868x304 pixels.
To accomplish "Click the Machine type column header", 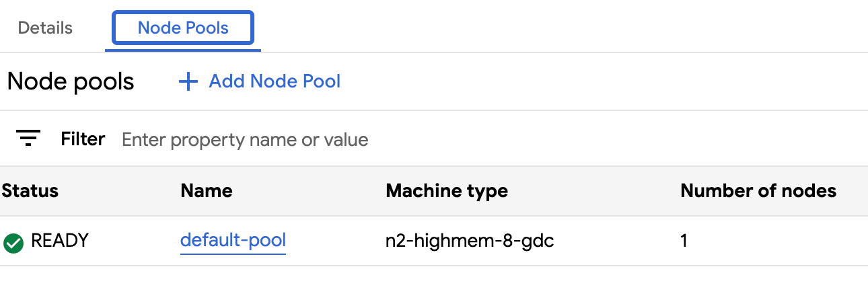I will [x=447, y=191].
